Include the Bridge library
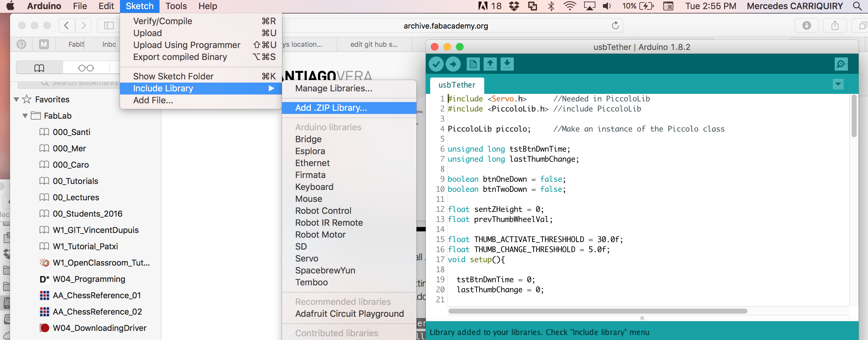The width and height of the screenshot is (868, 340). pos(349,139)
